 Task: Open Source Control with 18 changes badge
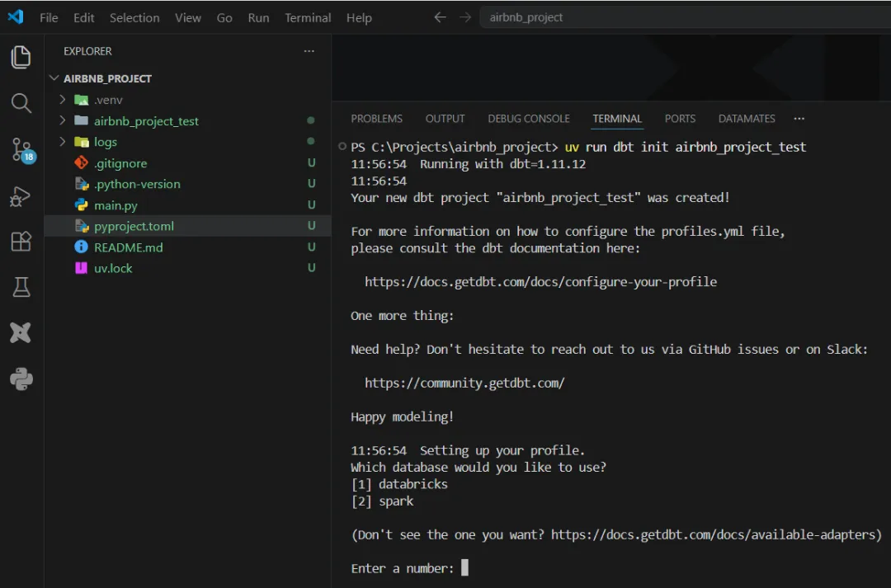coord(23,150)
